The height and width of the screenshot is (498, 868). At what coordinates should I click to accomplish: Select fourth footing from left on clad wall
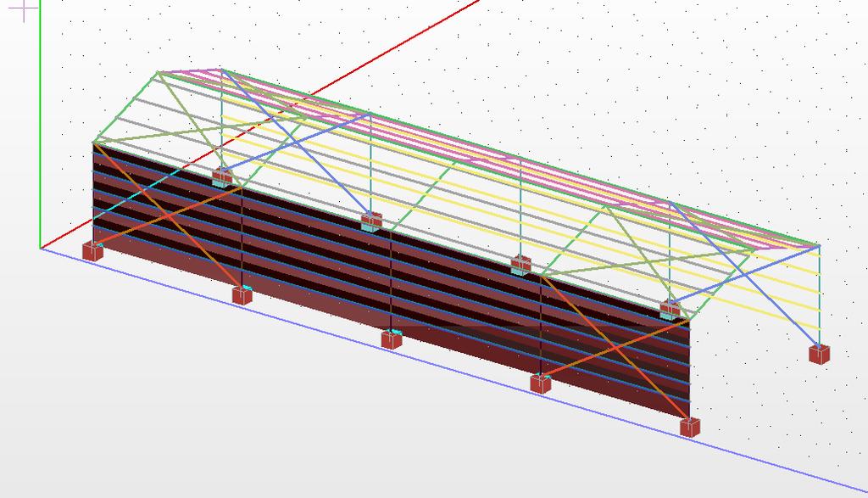541,383
